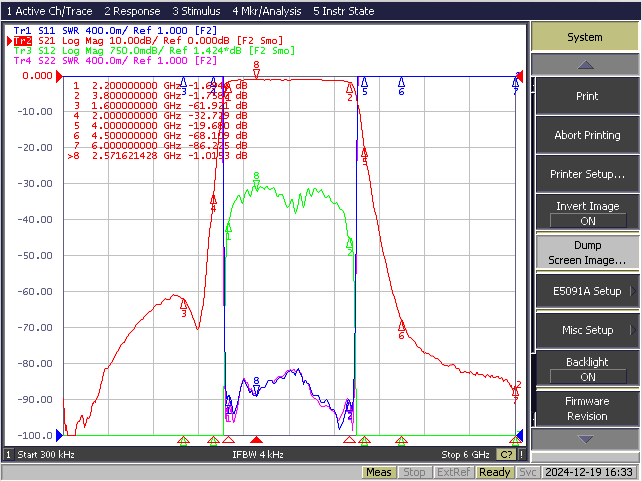Click the softkey menu down arrow
Screen dimensions: 642x481
tap(585, 439)
